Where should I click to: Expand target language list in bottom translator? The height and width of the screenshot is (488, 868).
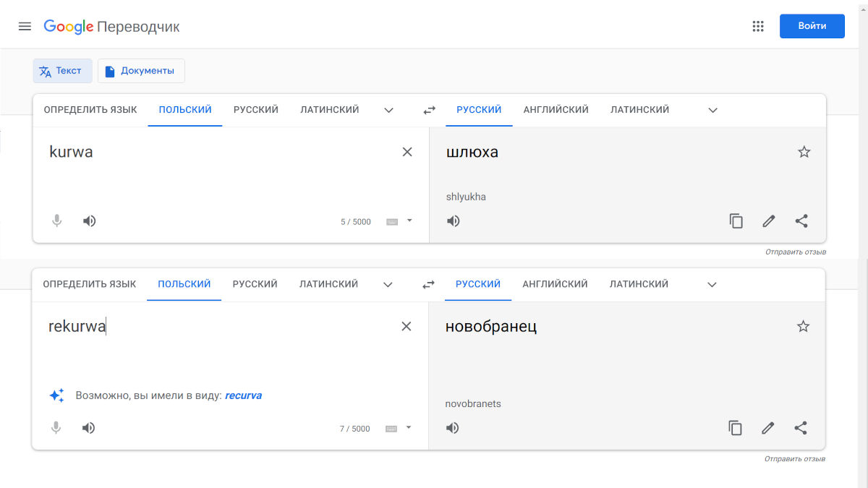tap(712, 285)
